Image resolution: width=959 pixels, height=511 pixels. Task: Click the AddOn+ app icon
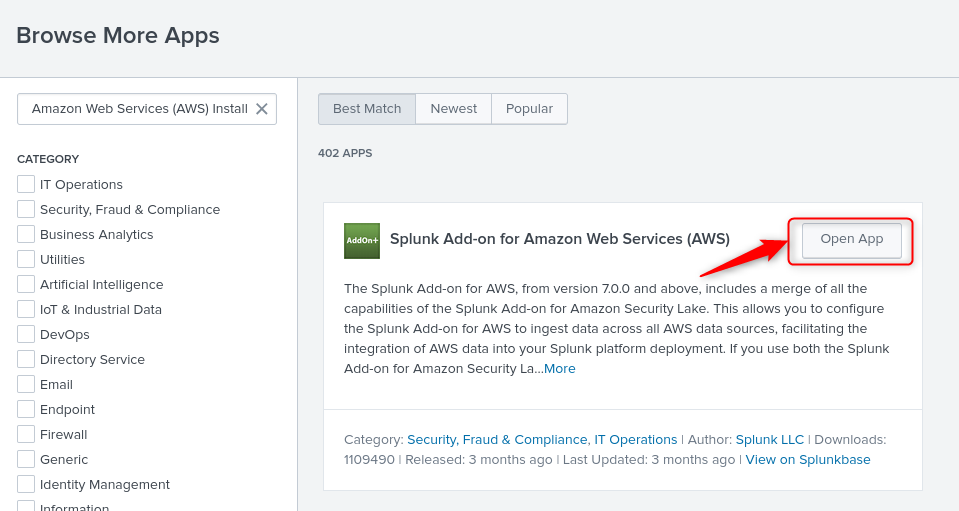pos(362,241)
